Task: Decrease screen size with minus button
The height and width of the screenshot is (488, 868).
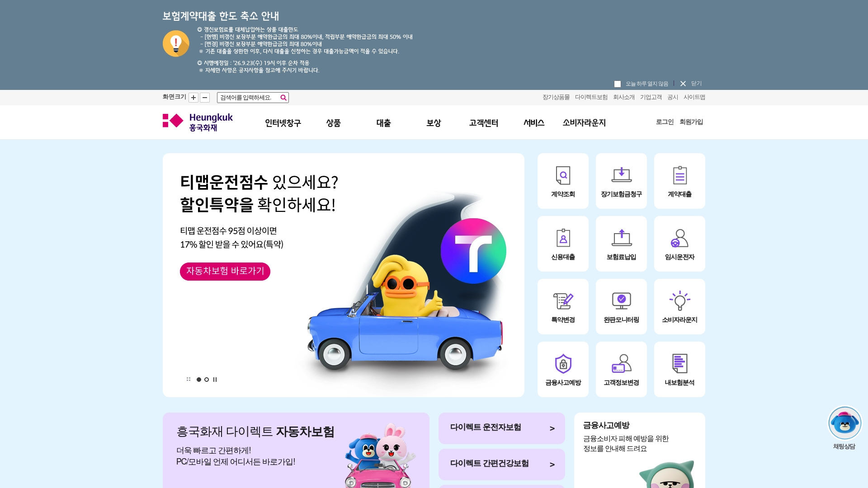Action: [x=205, y=98]
